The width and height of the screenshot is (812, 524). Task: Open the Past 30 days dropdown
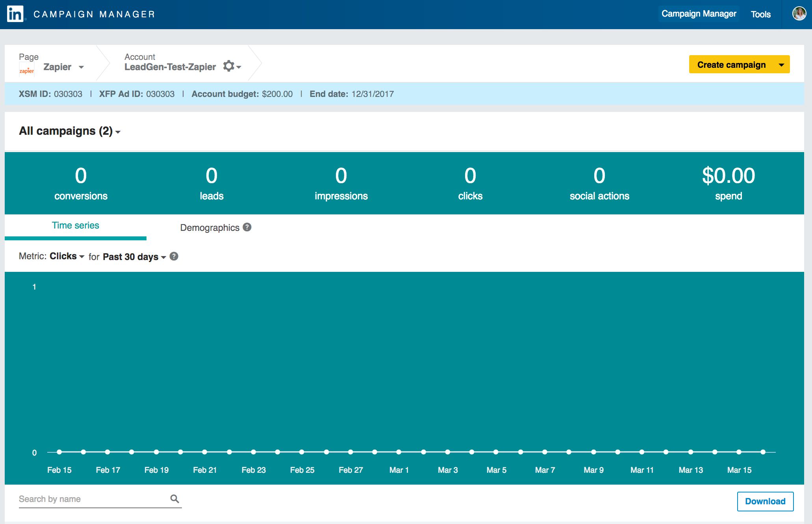pyautogui.click(x=134, y=257)
